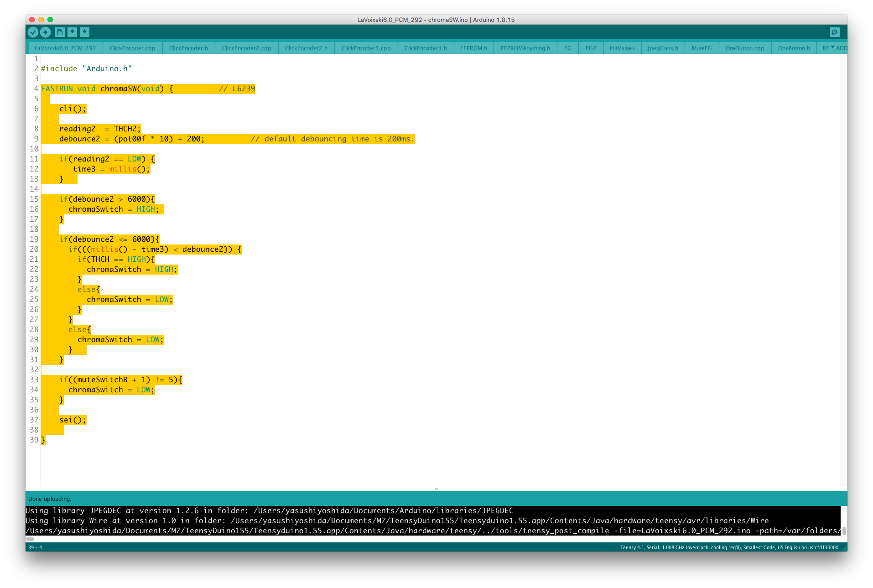The height and width of the screenshot is (588, 873).
Task: Open OneButton.cpp tab
Action: [x=745, y=48]
